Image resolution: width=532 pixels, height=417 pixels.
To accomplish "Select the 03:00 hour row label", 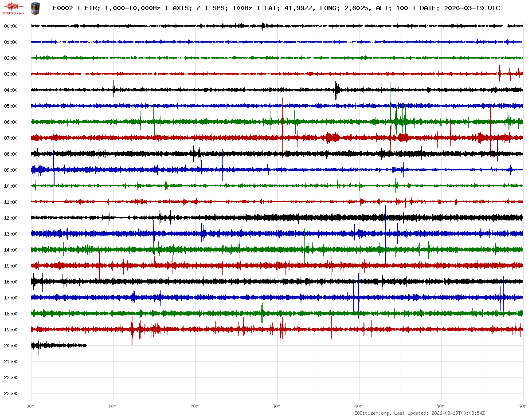I will tap(11, 74).
